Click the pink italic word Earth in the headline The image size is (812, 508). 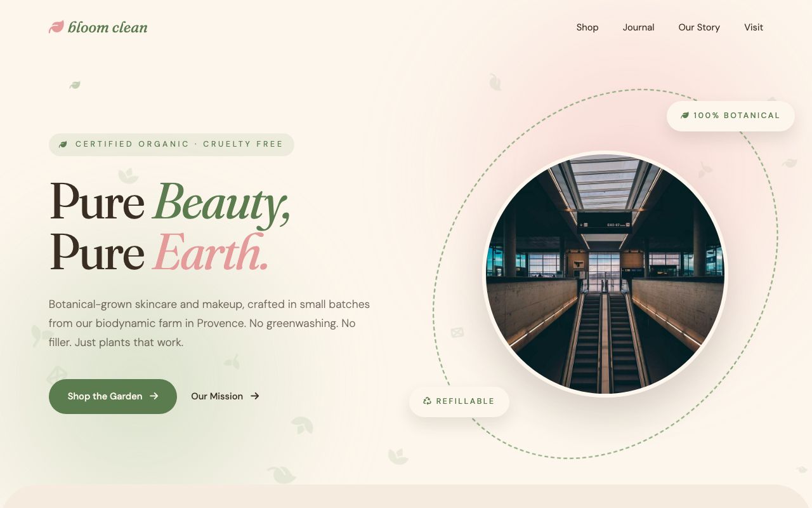point(211,253)
